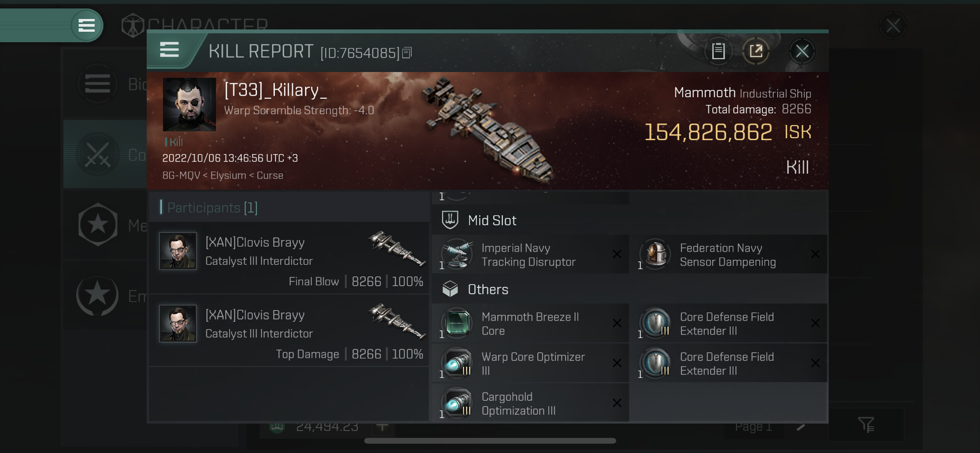Open the kill report clipboard icon

718,51
